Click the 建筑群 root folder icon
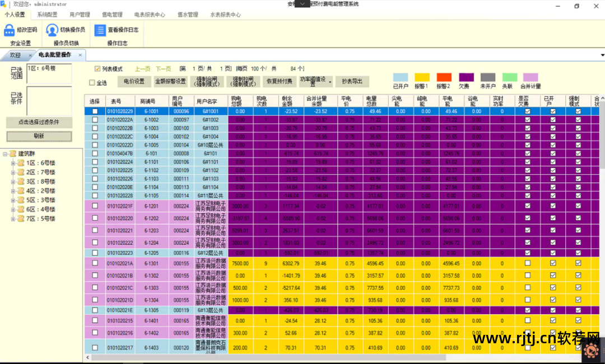 13,153
